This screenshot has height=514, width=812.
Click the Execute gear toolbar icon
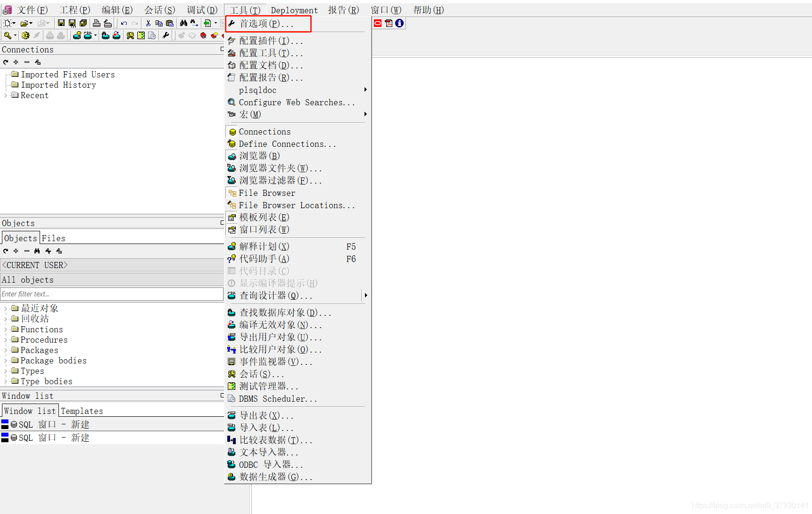click(x=25, y=35)
